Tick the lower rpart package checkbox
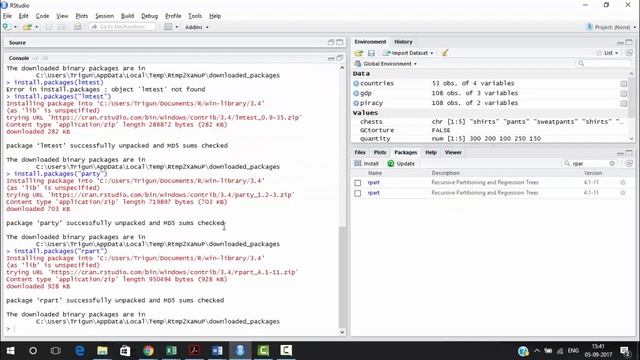 coord(358,193)
